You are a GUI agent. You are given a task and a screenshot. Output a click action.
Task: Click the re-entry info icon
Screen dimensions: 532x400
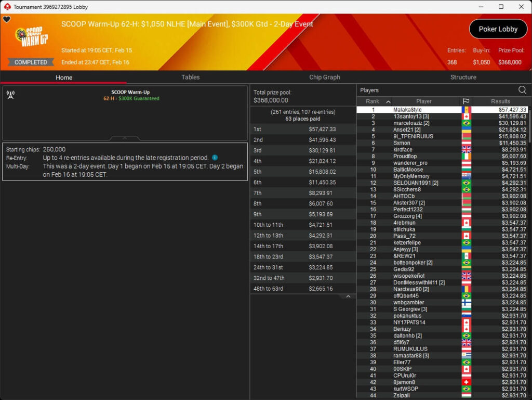click(215, 158)
